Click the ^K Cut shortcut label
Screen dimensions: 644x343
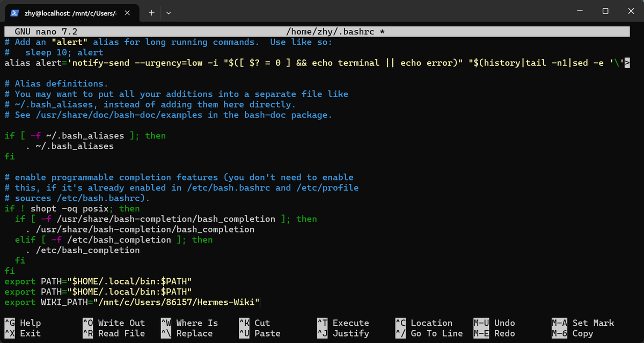click(254, 323)
